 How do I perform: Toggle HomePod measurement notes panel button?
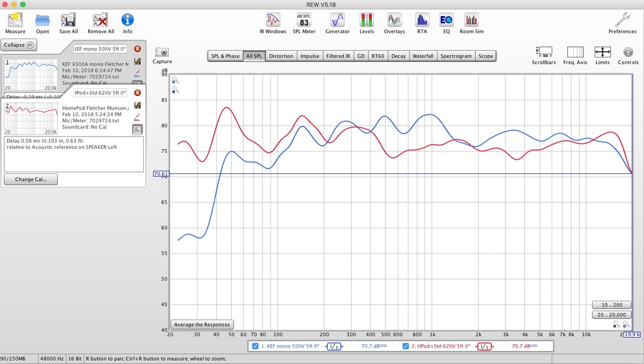(x=137, y=129)
